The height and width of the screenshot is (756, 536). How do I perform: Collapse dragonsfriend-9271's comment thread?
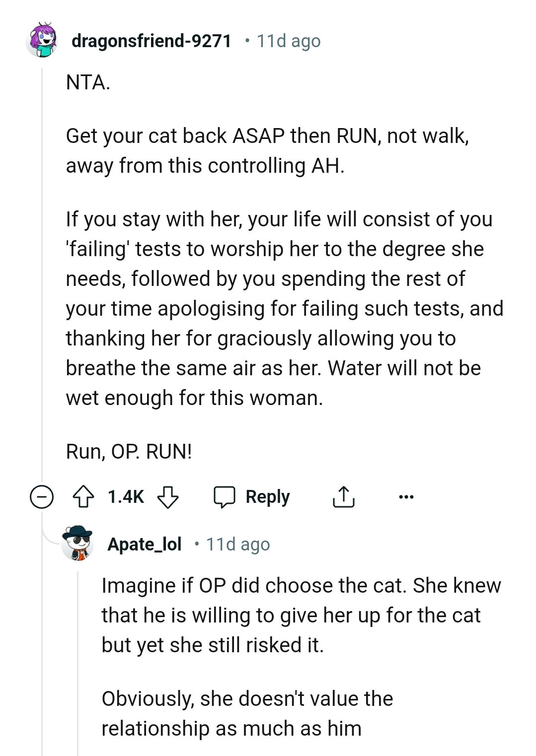coord(41,496)
